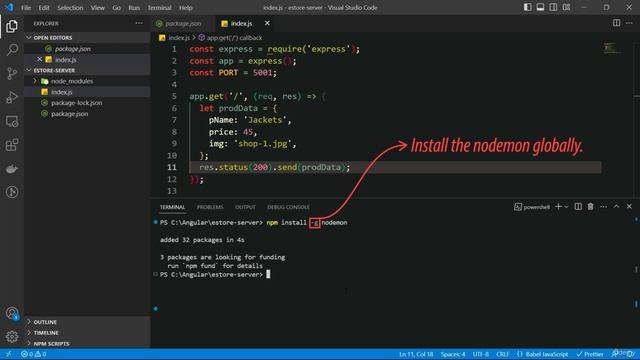Split the terminal

(x=578, y=207)
